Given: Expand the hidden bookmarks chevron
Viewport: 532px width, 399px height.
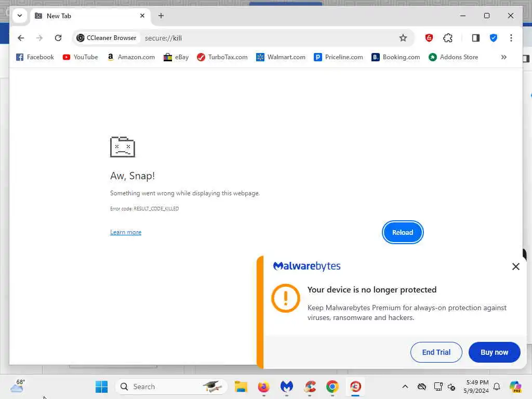Looking at the screenshot, I should [503, 57].
